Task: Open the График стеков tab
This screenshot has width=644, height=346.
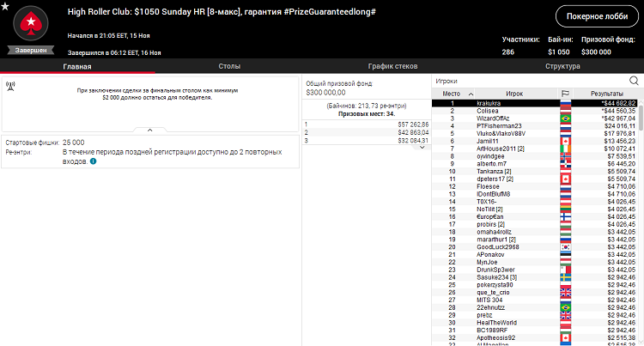Action: pos(392,65)
